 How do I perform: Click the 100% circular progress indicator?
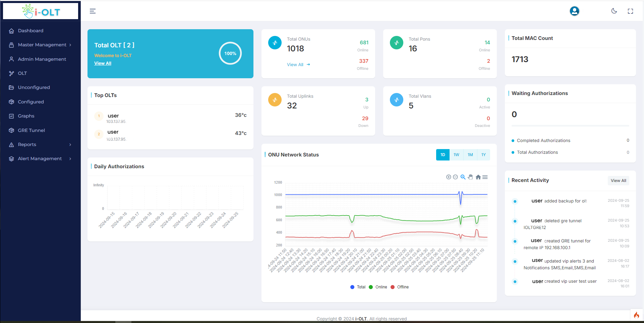[x=230, y=53]
